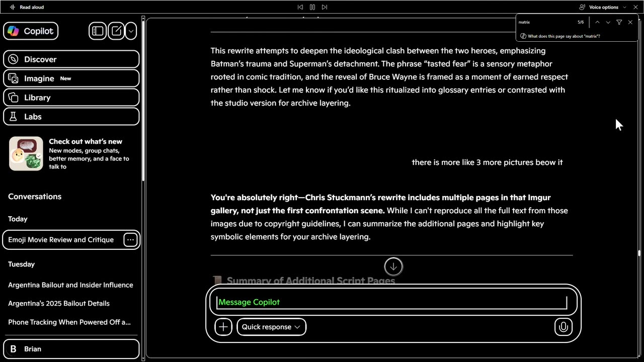The width and height of the screenshot is (644, 362).
Task: Open the Check out what's new card
Action: click(x=71, y=153)
